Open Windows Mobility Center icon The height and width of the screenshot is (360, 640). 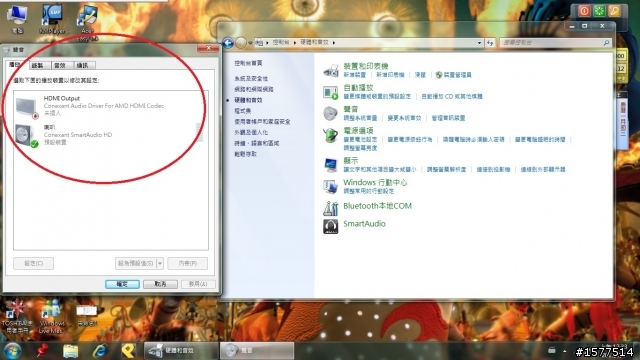point(330,187)
